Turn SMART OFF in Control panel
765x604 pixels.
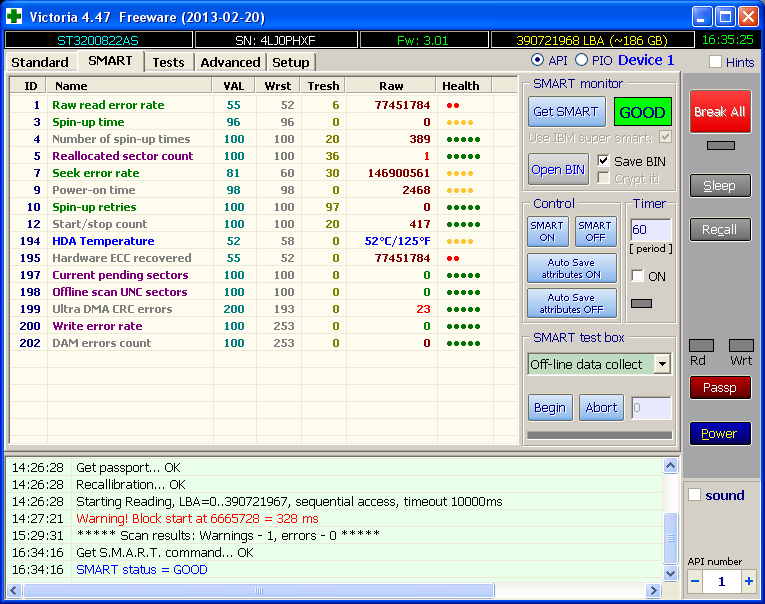(594, 231)
